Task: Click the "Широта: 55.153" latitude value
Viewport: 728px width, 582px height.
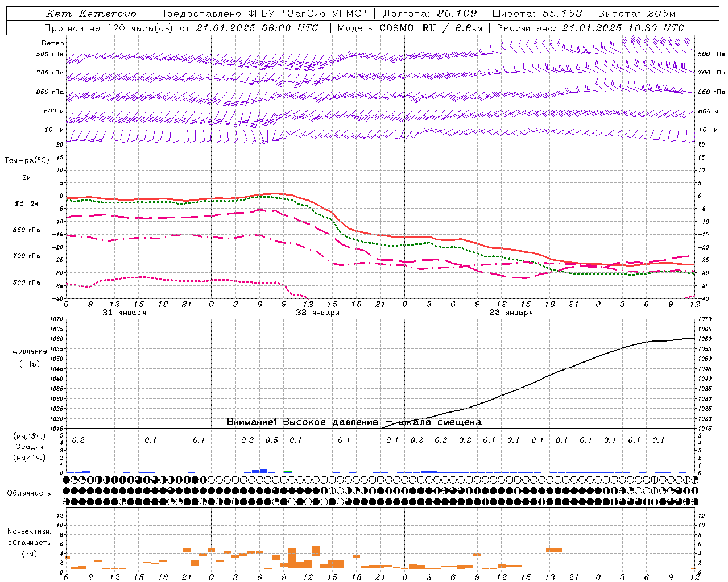Action: click(x=537, y=14)
